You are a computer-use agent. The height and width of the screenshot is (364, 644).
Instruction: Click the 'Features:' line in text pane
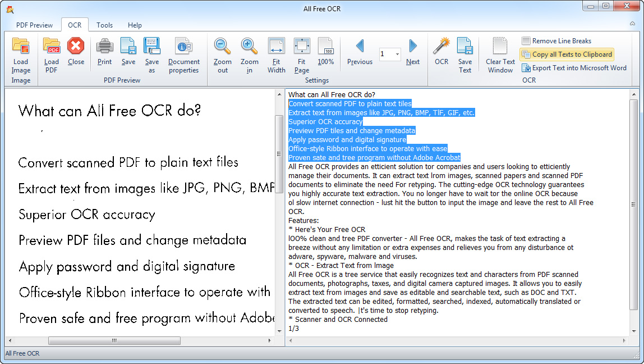tap(303, 220)
